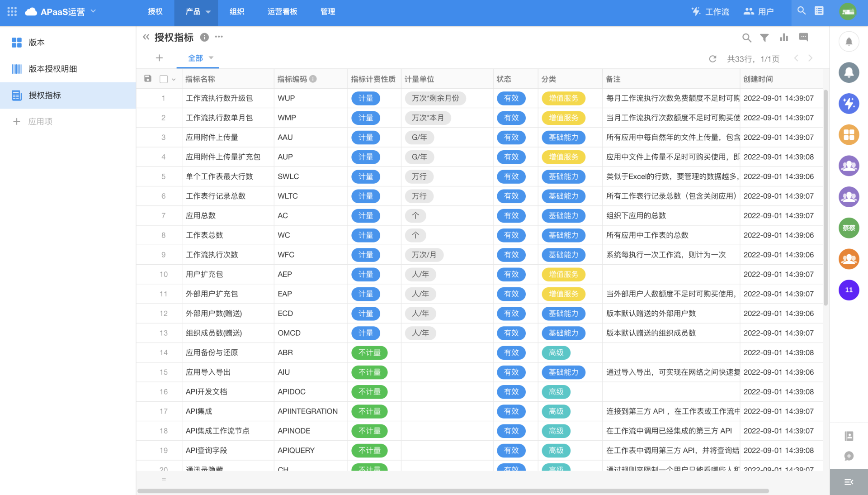
Task: Open the comments chat bubble icon
Action: click(803, 37)
